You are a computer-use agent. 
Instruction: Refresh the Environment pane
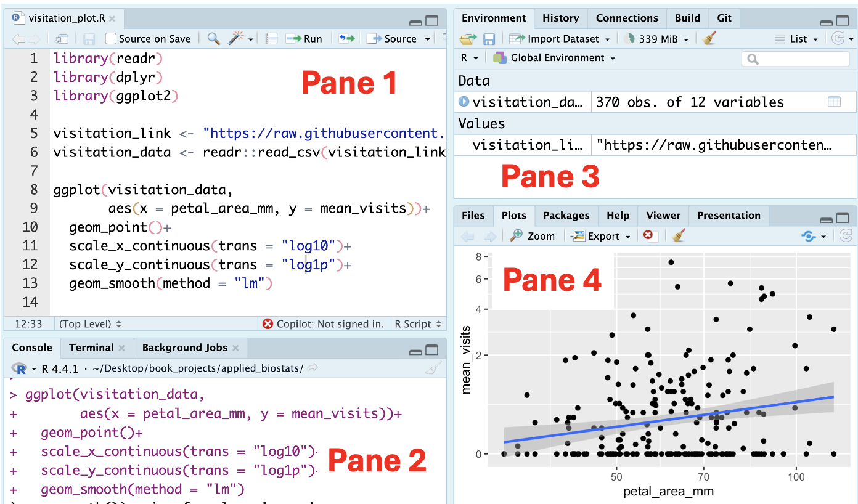point(838,38)
